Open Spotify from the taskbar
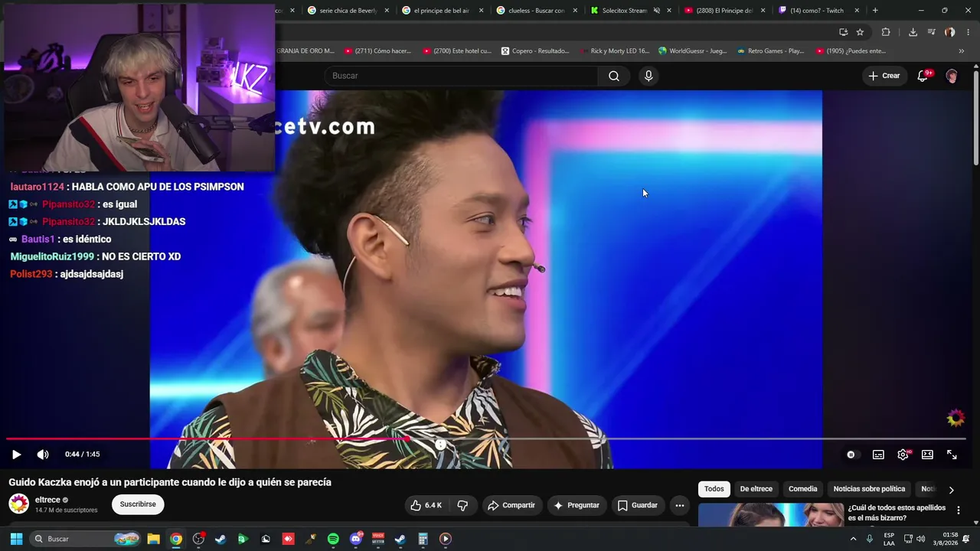This screenshot has width=980, height=551. click(333, 539)
